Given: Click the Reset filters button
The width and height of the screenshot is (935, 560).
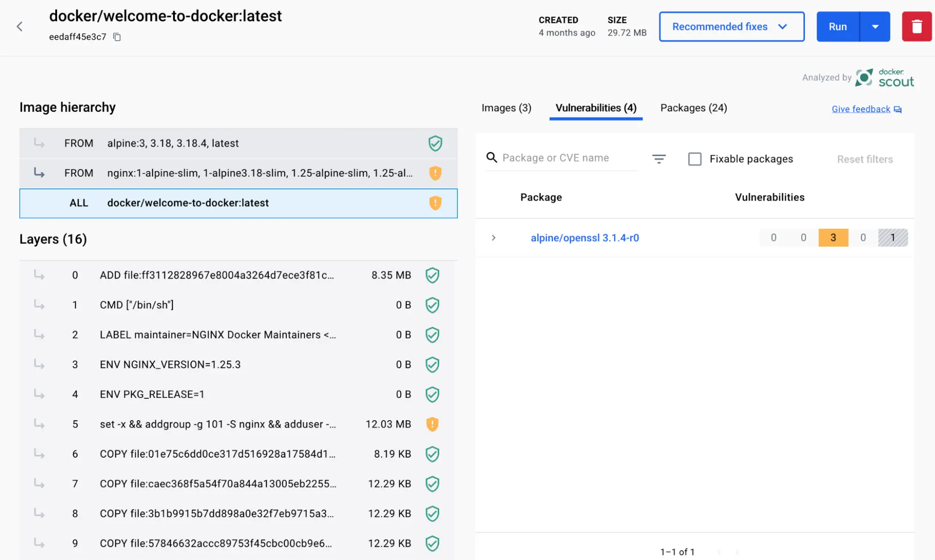Looking at the screenshot, I should 864,158.
